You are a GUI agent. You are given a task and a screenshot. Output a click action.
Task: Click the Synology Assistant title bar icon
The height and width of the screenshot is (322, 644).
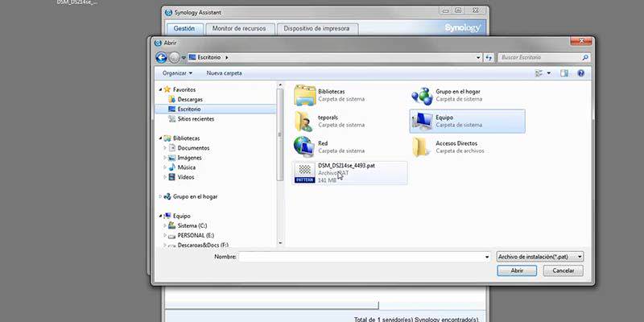168,12
